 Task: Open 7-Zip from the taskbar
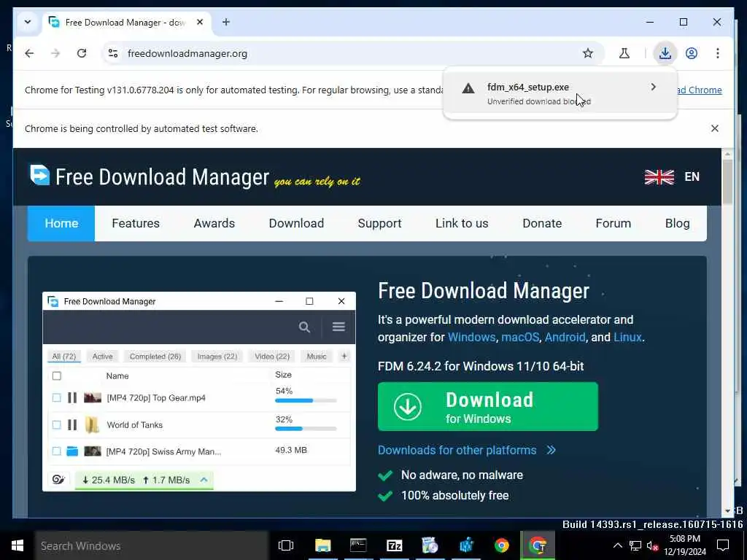395,545
